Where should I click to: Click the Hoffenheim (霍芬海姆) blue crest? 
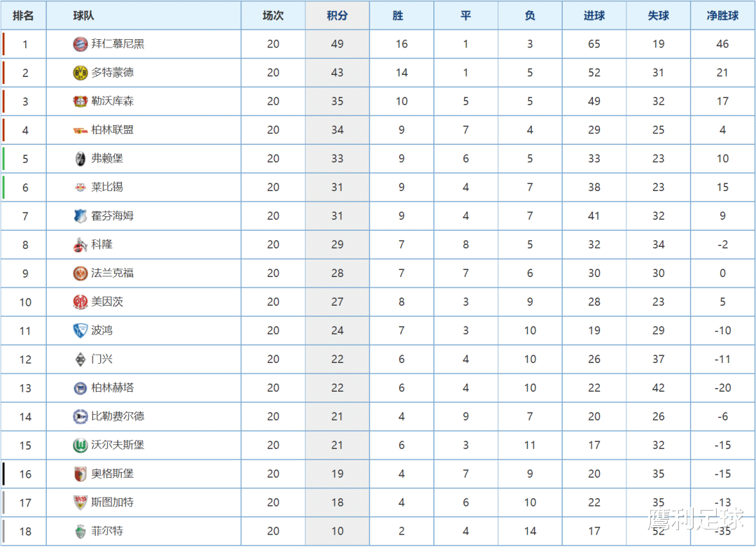coord(80,216)
